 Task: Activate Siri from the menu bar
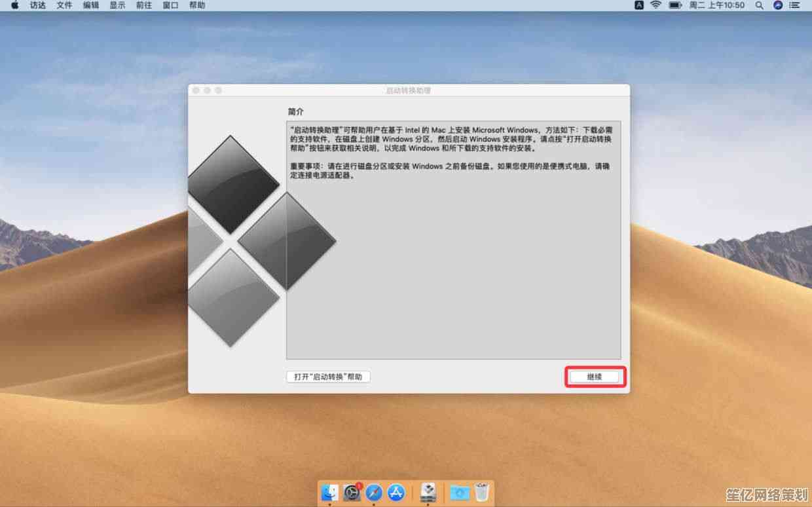(x=778, y=5)
